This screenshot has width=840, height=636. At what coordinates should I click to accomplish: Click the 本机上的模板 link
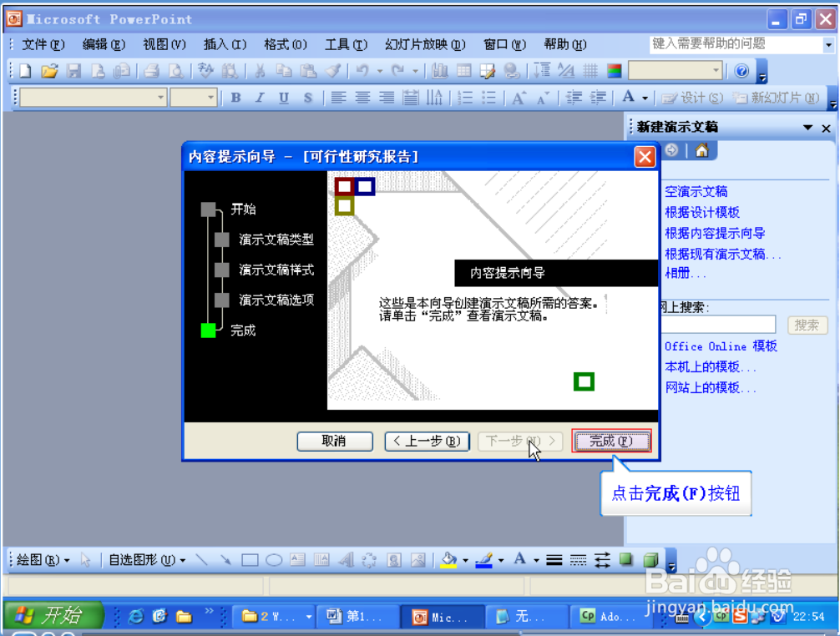click(710, 367)
